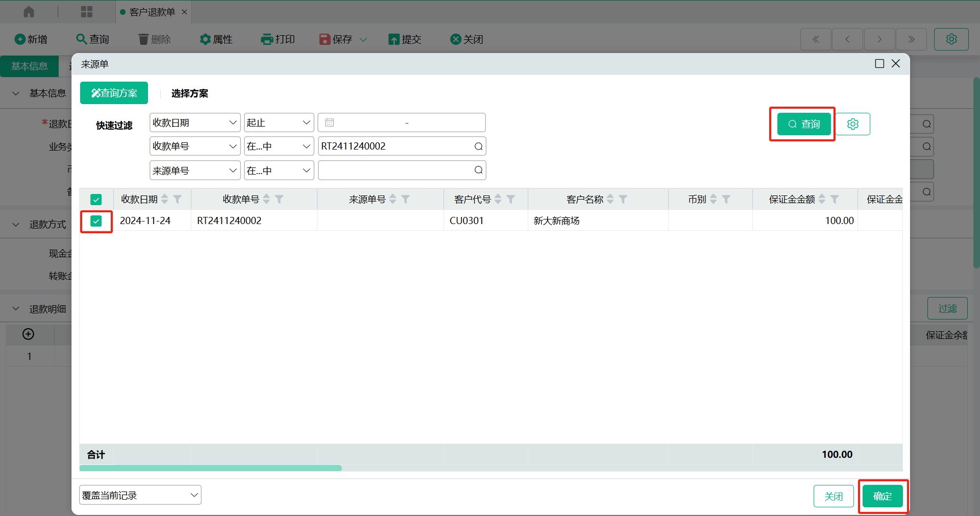
Task: Filter the 保证金金额 column
Action: click(x=835, y=199)
